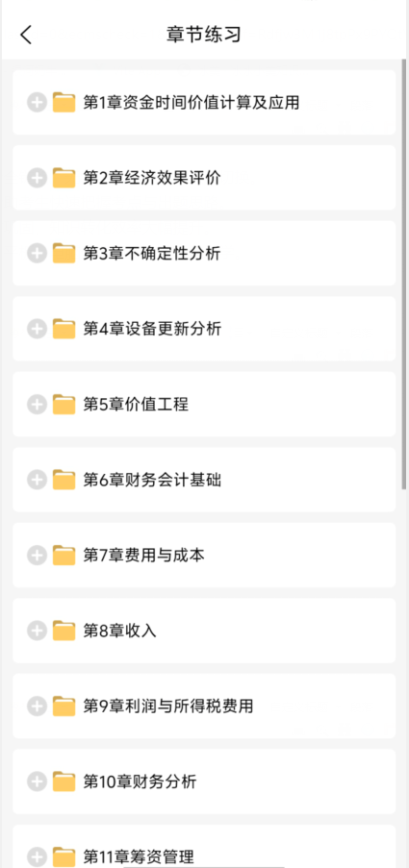
Task: Expand 第4章设备更新分析 plus button
Action: coord(37,329)
